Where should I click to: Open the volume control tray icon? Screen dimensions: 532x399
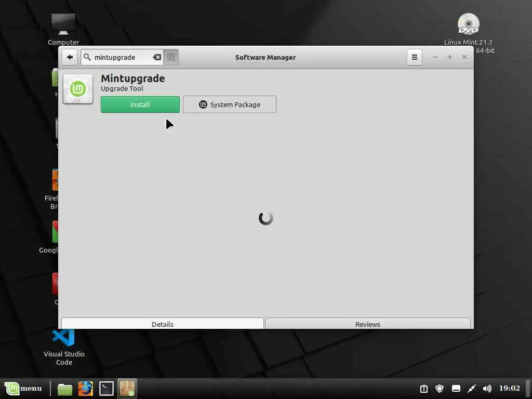[487, 389]
